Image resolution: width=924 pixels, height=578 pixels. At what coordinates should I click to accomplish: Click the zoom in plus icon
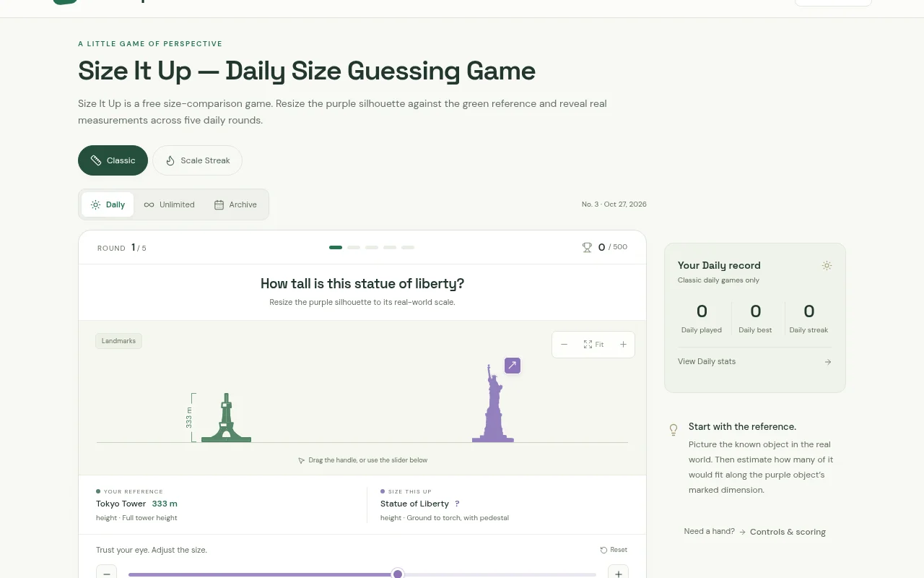click(623, 345)
